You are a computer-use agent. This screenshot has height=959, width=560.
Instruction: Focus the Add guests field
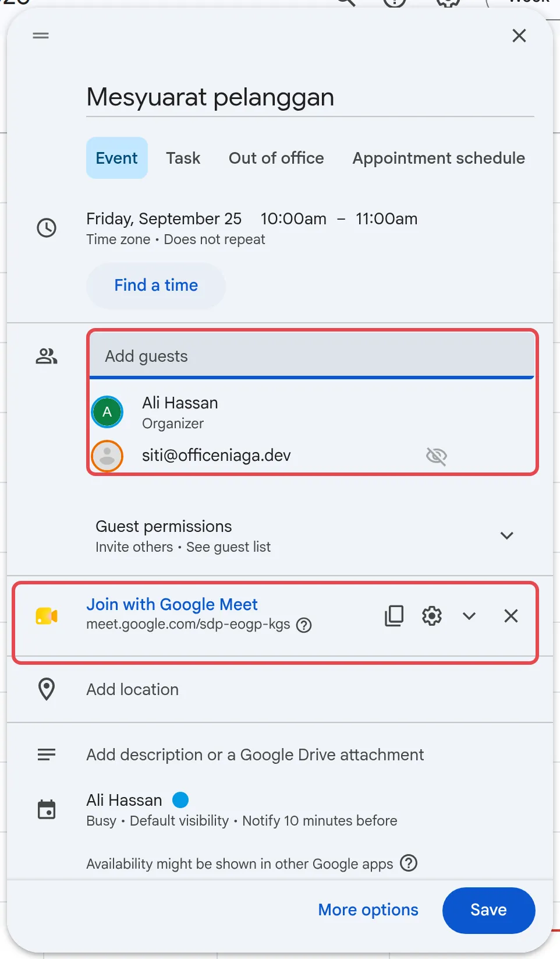click(x=312, y=356)
